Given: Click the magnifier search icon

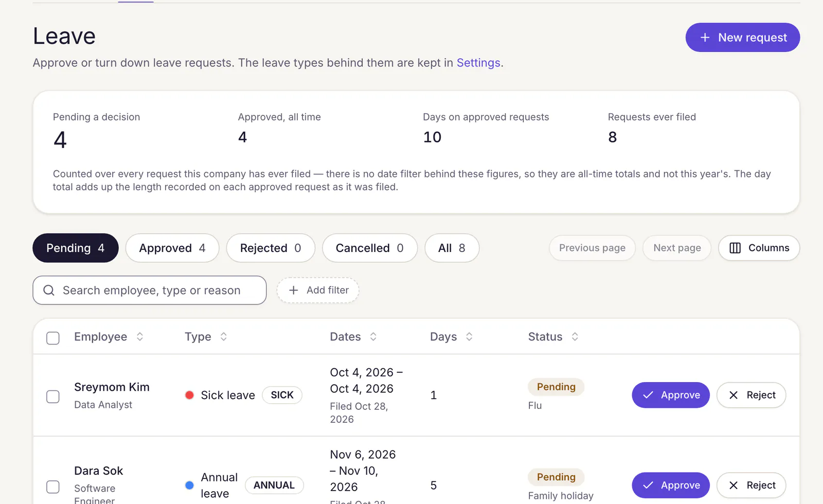Looking at the screenshot, I should point(49,291).
